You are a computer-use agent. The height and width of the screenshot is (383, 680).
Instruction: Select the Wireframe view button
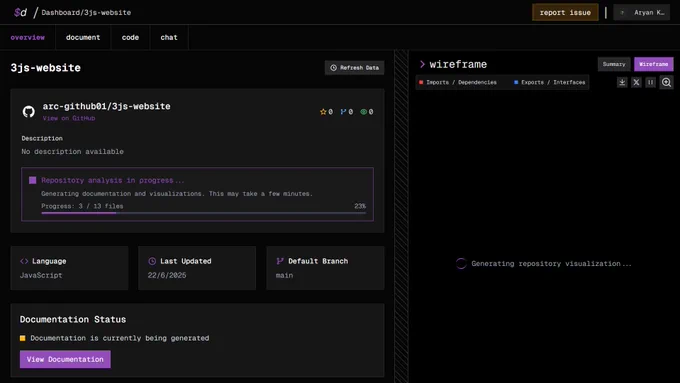[x=654, y=64]
